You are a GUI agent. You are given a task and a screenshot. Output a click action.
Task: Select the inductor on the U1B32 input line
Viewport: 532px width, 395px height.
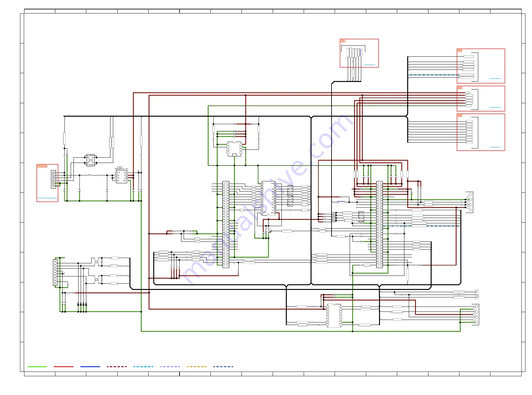[x=89, y=175]
